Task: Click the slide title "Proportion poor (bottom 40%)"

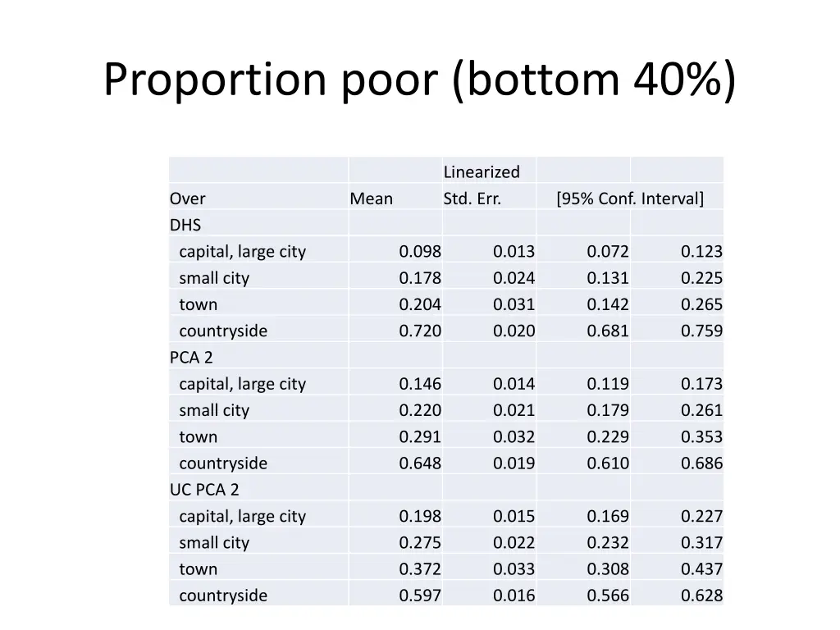Action: pos(419,80)
